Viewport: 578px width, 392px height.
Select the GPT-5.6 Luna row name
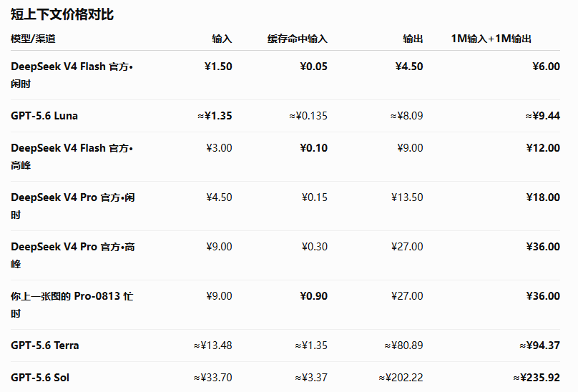(x=44, y=116)
